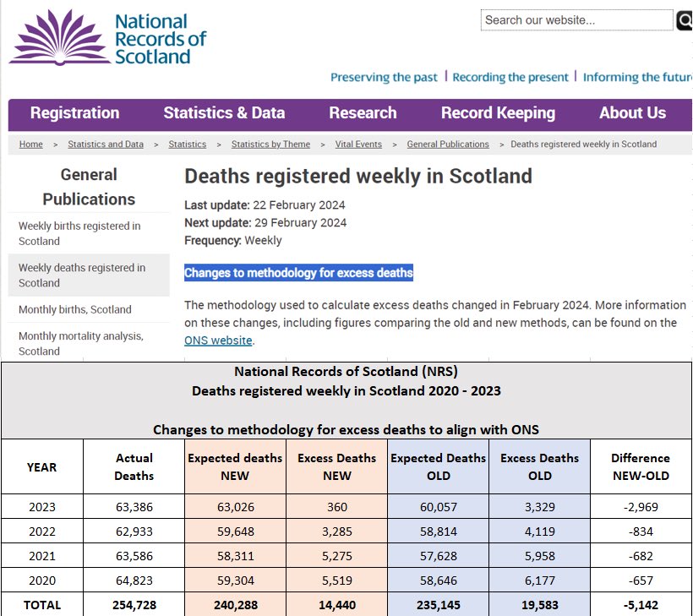Viewport: 693px width, 616px height.
Task: Follow the ONS website link
Action: point(218,341)
